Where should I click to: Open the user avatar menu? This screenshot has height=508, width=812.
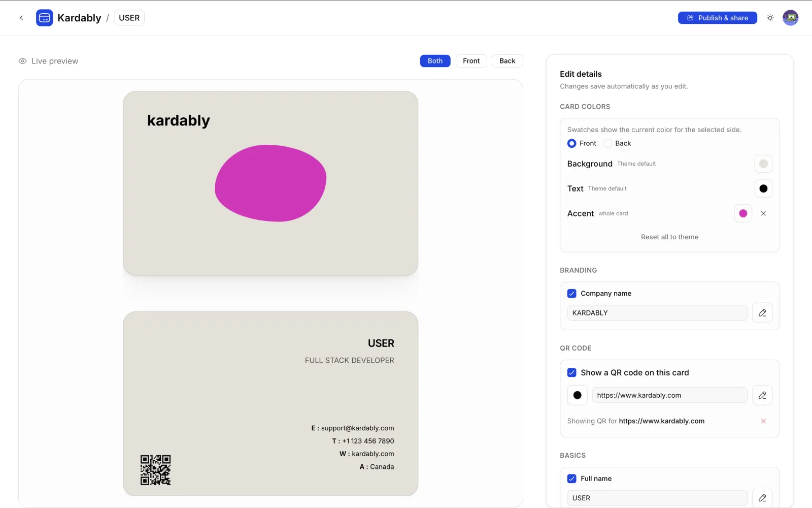tap(790, 18)
